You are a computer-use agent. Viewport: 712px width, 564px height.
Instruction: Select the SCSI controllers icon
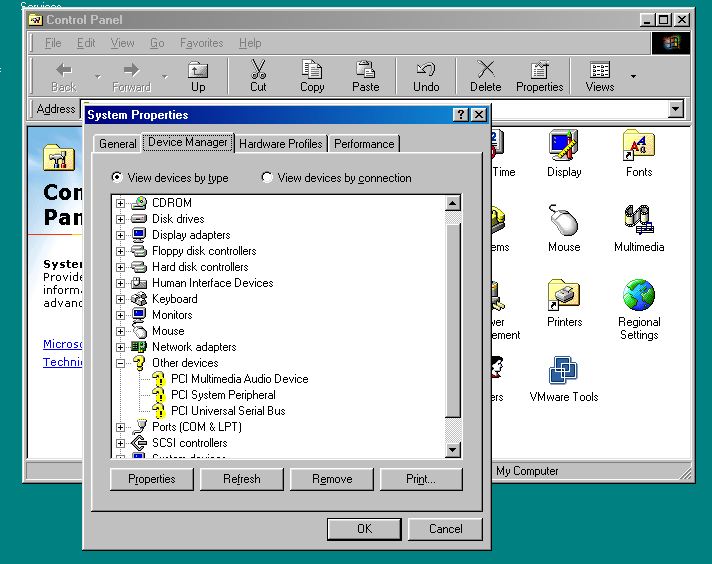(139, 443)
